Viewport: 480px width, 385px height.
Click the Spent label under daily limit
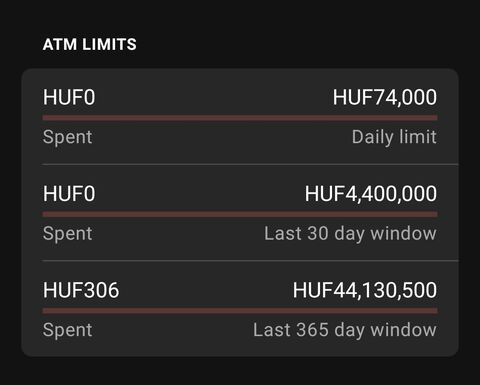[x=67, y=137]
